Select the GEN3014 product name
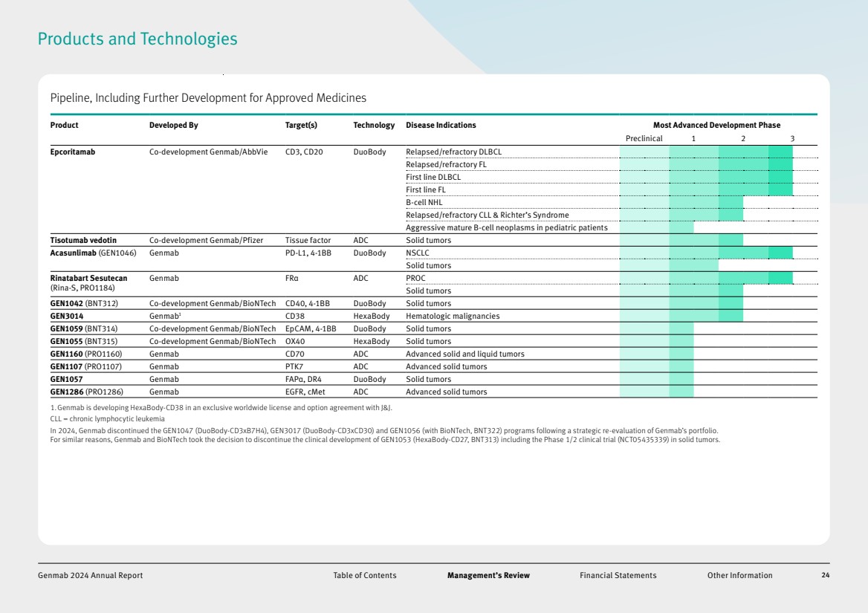The height and width of the screenshot is (613, 868). [67, 316]
